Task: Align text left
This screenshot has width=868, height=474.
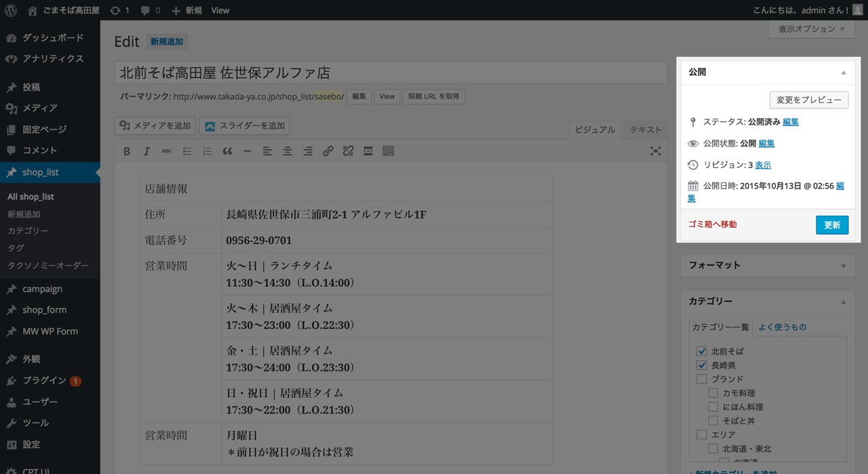Action: [x=268, y=151]
